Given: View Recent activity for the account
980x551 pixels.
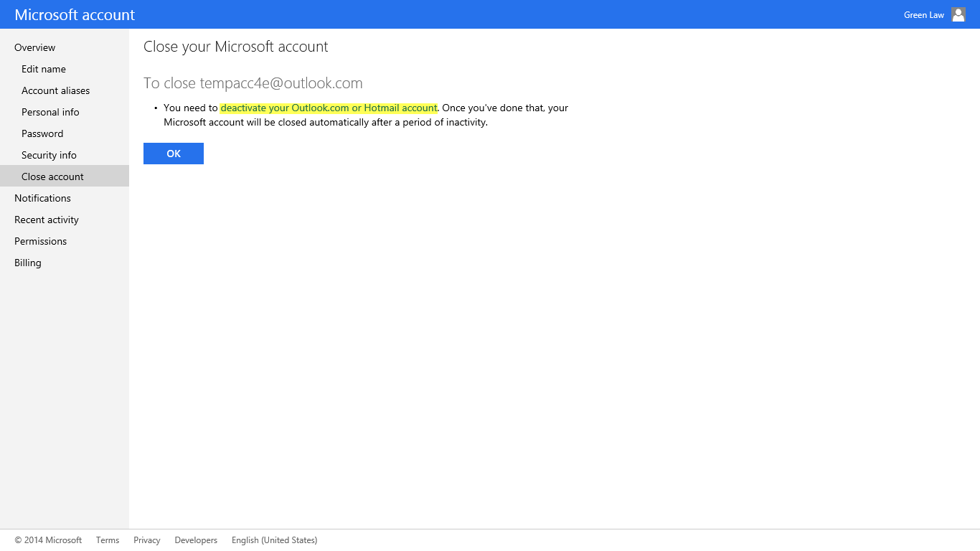Looking at the screenshot, I should pos(46,220).
